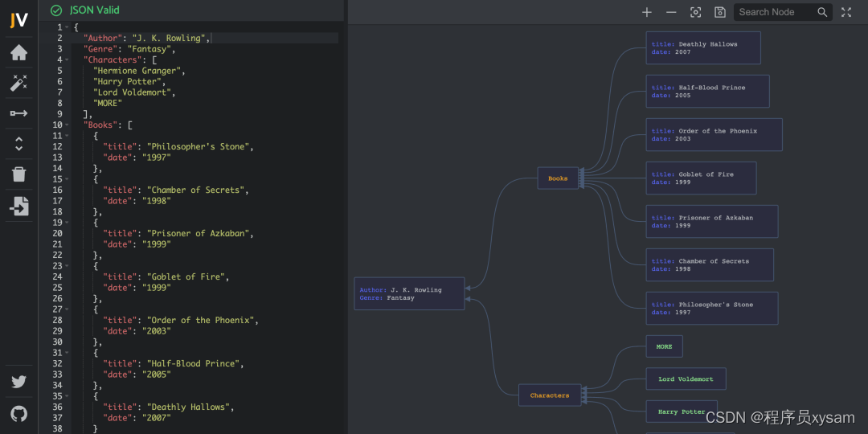Screen dimensions: 868x434
Task: Click "Harry Potter" on editor line 6
Action: coord(127,81)
